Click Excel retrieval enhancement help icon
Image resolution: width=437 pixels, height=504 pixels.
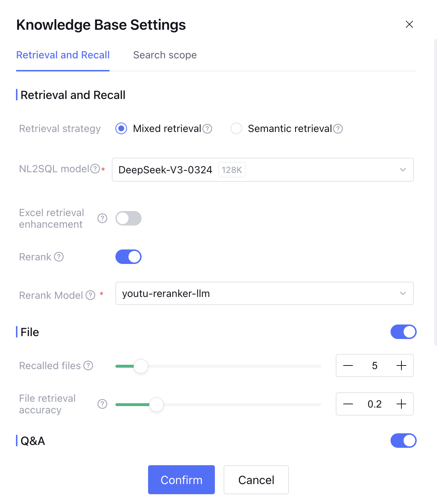[102, 218]
